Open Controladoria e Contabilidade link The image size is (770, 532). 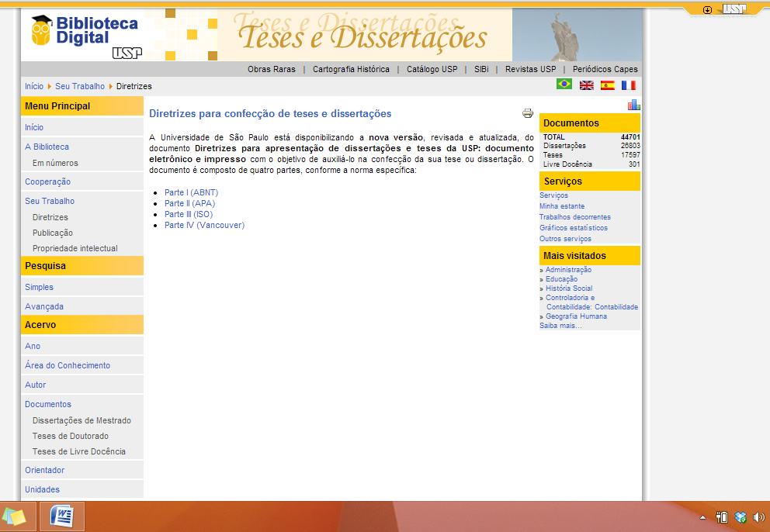[591, 302]
